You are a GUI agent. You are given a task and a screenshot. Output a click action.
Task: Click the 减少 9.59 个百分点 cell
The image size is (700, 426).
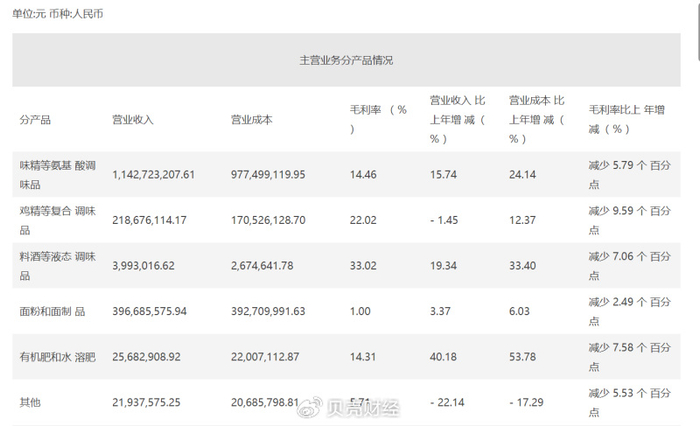coord(629,220)
